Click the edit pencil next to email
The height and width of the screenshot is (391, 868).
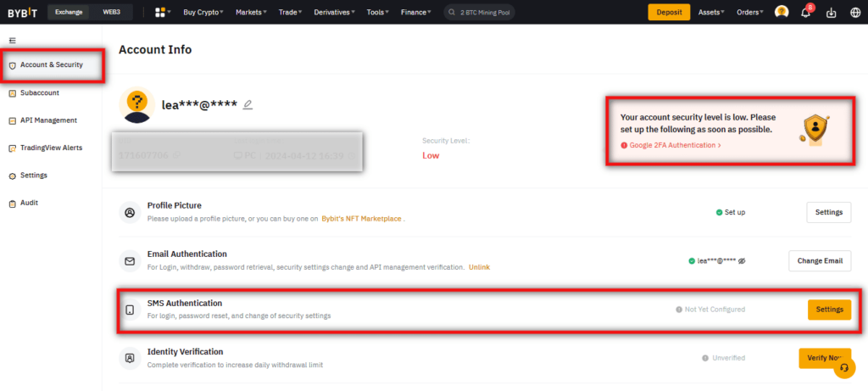[248, 104]
